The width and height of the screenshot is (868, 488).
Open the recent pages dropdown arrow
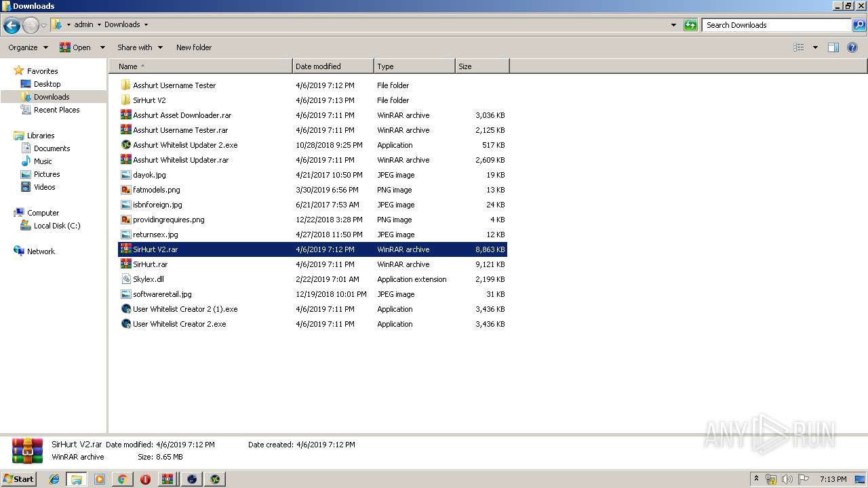44,26
